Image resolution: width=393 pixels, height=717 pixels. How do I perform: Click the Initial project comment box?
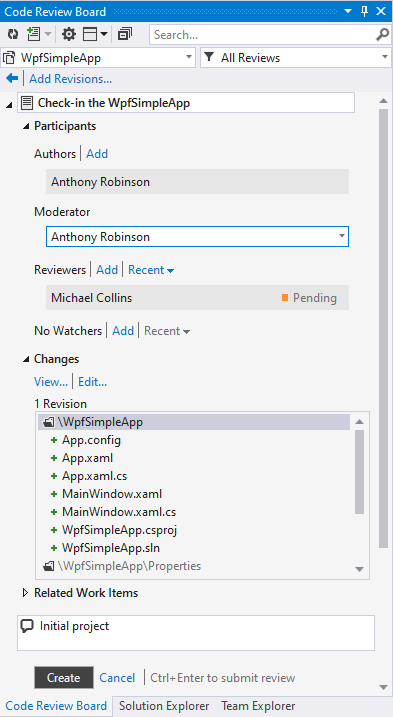(x=196, y=633)
